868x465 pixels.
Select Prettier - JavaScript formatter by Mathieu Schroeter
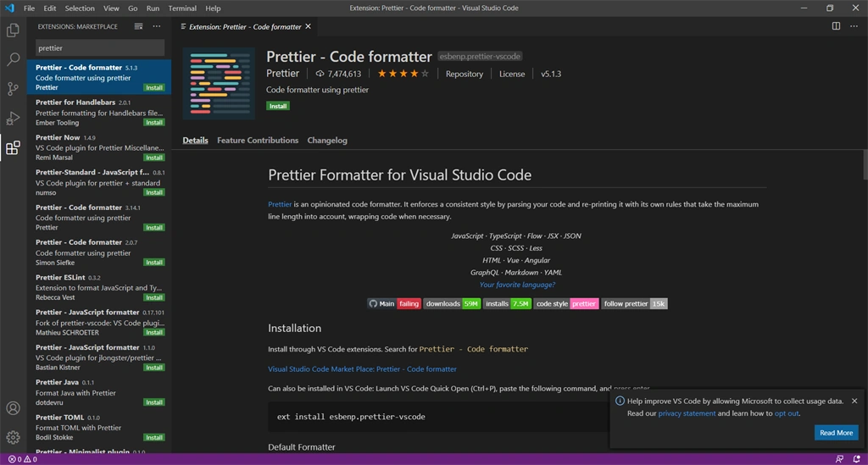tap(99, 323)
